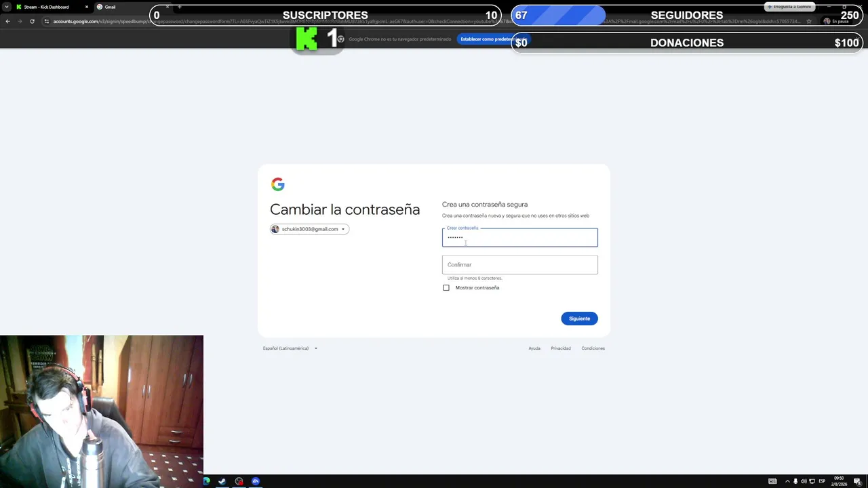868x488 pixels.
Task: Open the schukin3003@gmail.com account switcher
Action: coord(309,229)
